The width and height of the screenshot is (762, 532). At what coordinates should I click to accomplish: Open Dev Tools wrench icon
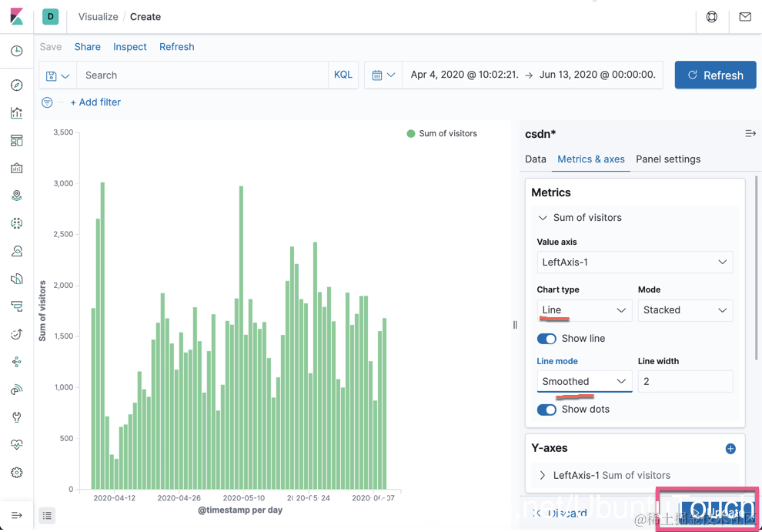coord(16,417)
